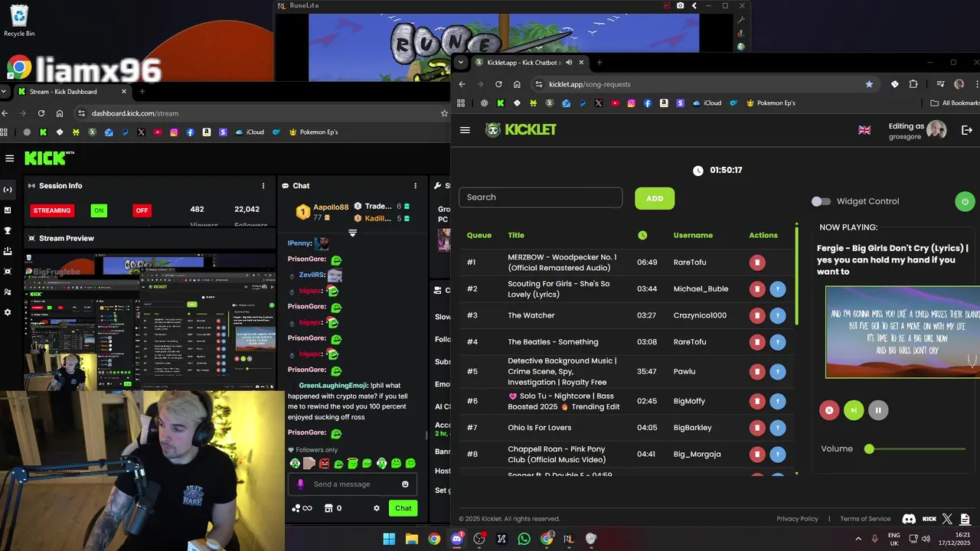Bookmark star in Kicklet address bar
The image size is (980, 551).
(x=869, y=84)
